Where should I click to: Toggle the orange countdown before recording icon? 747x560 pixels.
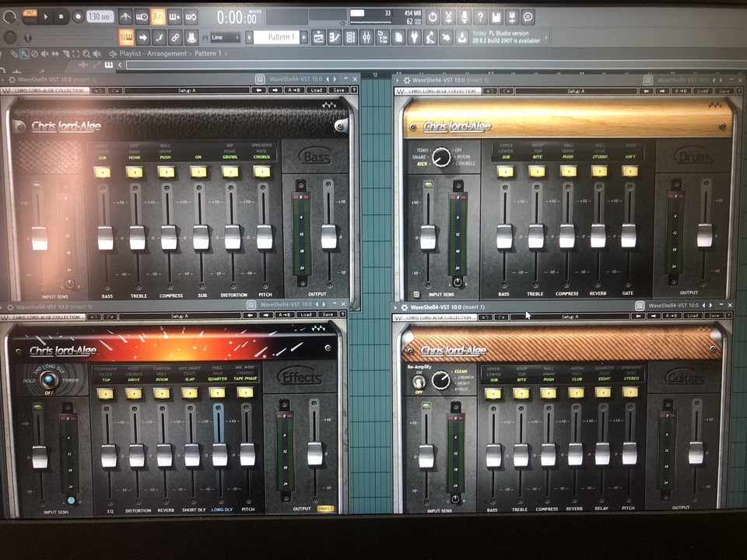158,17
